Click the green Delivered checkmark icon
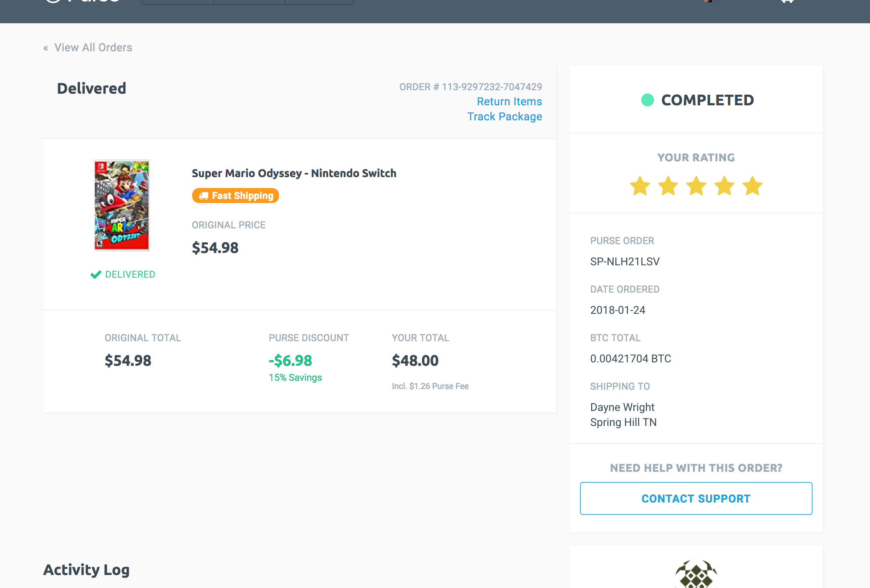Viewport: 870px width, 588px height. (x=96, y=275)
